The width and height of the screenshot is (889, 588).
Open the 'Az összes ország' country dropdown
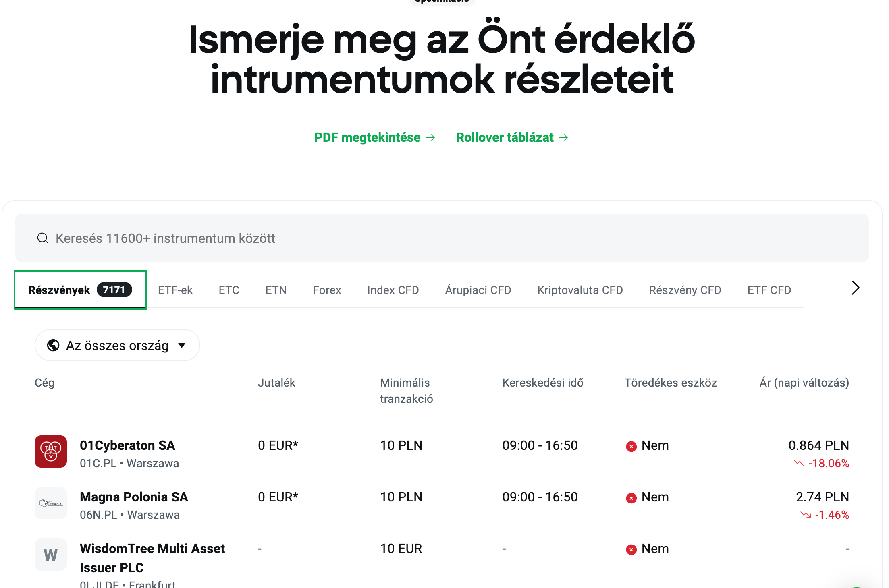click(x=117, y=345)
